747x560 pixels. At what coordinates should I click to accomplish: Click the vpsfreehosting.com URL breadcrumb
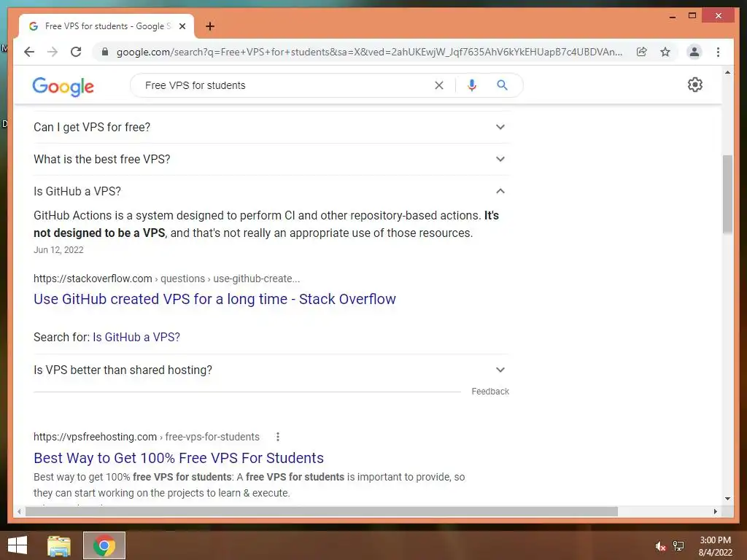(147, 437)
